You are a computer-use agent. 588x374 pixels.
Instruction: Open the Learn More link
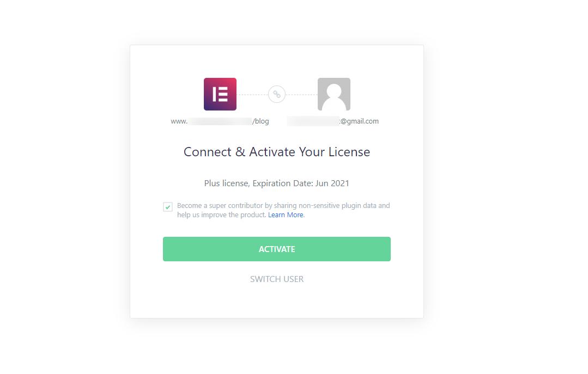point(286,215)
